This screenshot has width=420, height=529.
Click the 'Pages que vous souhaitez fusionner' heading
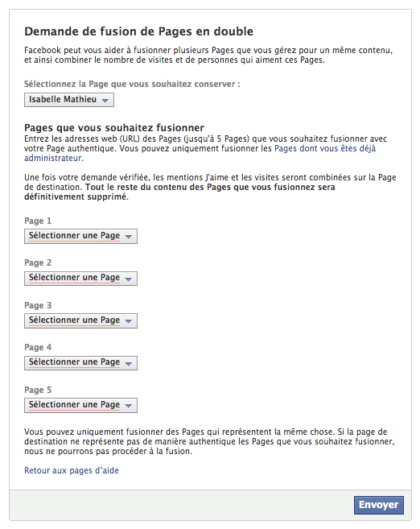point(114,127)
